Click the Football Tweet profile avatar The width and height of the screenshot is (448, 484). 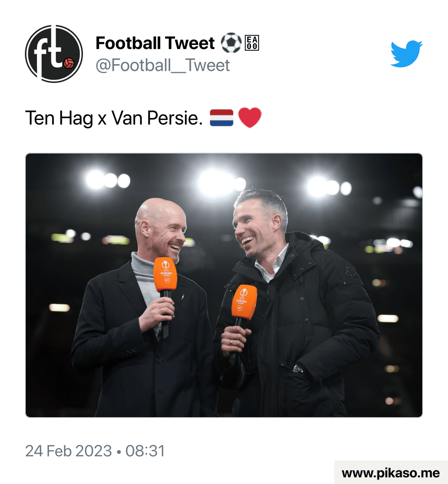click(x=54, y=54)
